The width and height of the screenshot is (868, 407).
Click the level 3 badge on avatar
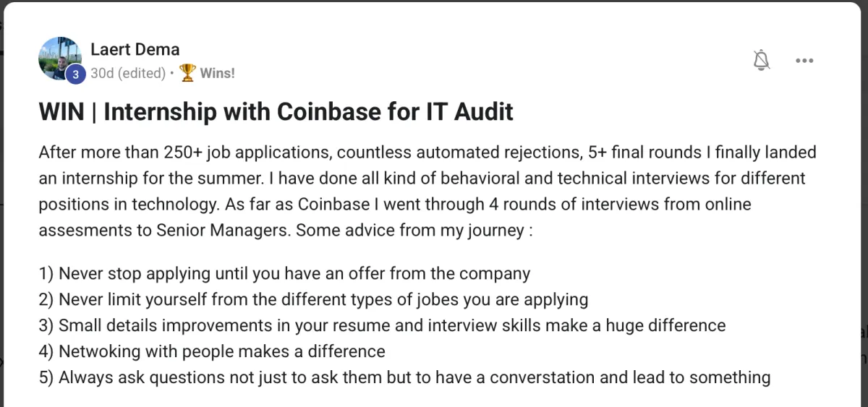point(75,74)
